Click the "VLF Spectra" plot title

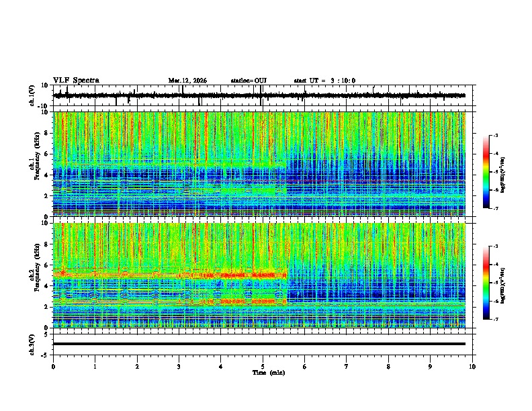(x=76, y=81)
